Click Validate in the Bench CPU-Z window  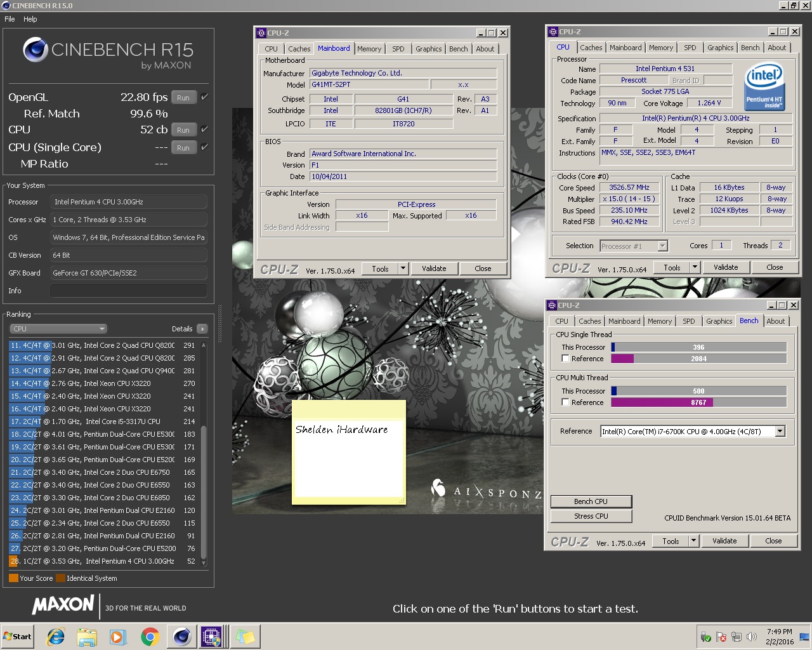(724, 541)
